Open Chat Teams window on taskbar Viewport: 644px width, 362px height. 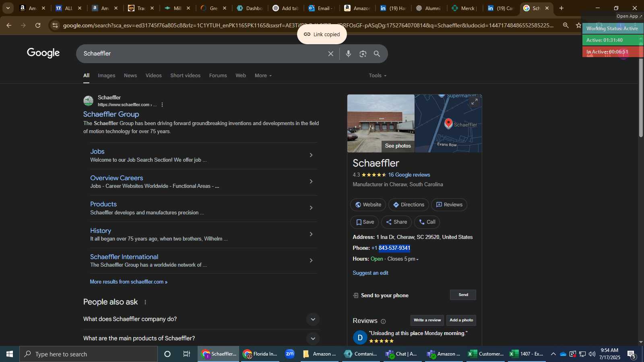click(402, 354)
